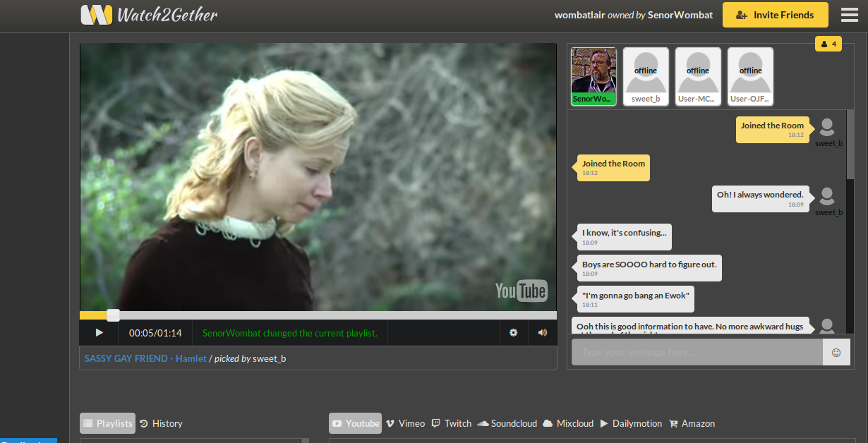Click 'SenorWombat changed the current playlist.' status
Screen dimensions: 868x443
[x=290, y=333]
